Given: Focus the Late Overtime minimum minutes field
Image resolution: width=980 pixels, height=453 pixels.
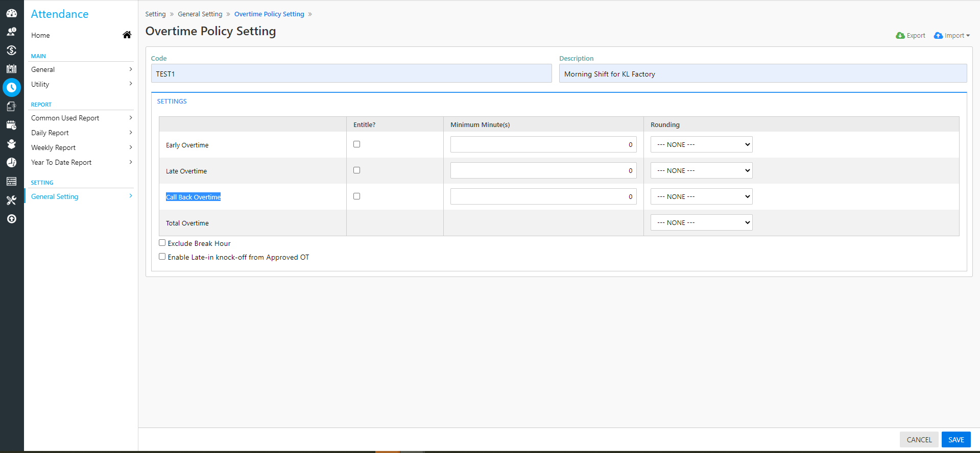Looking at the screenshot, I should 543,170.
